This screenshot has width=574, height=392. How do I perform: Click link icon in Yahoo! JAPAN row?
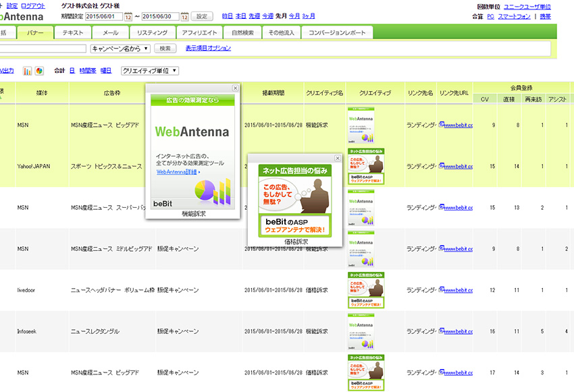tap(442, 166)
